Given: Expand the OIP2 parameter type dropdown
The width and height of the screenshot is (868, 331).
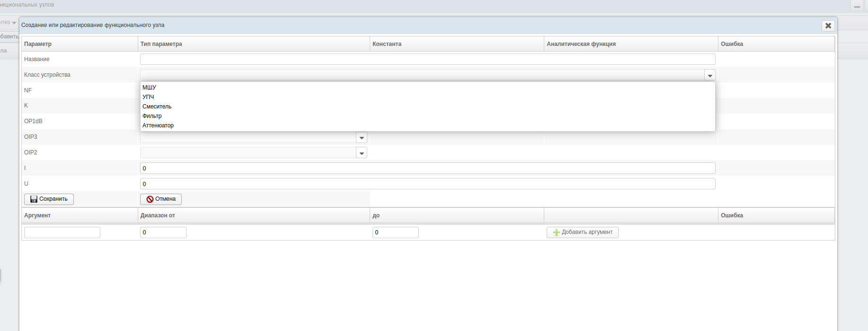Looking at the screenshot, I should [362, 153].
